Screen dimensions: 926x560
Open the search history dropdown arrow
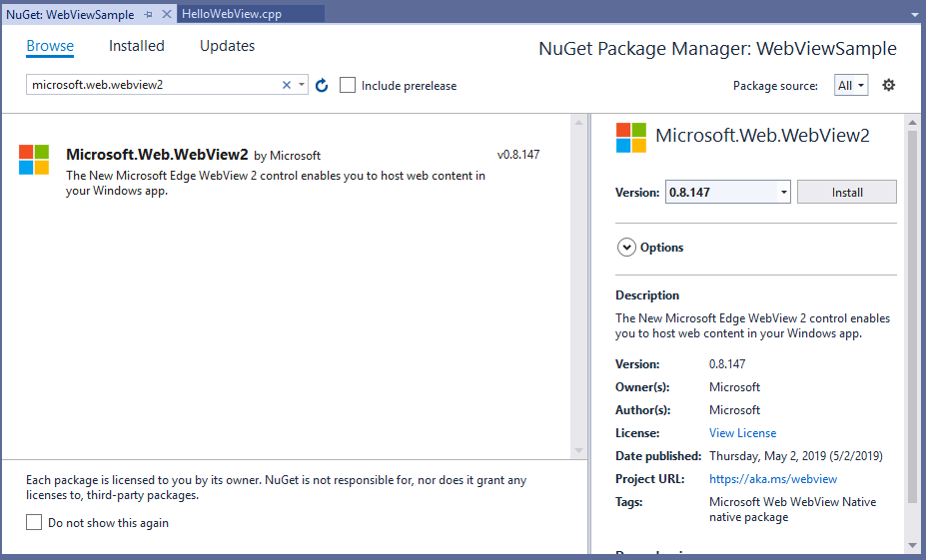point(302,85)
